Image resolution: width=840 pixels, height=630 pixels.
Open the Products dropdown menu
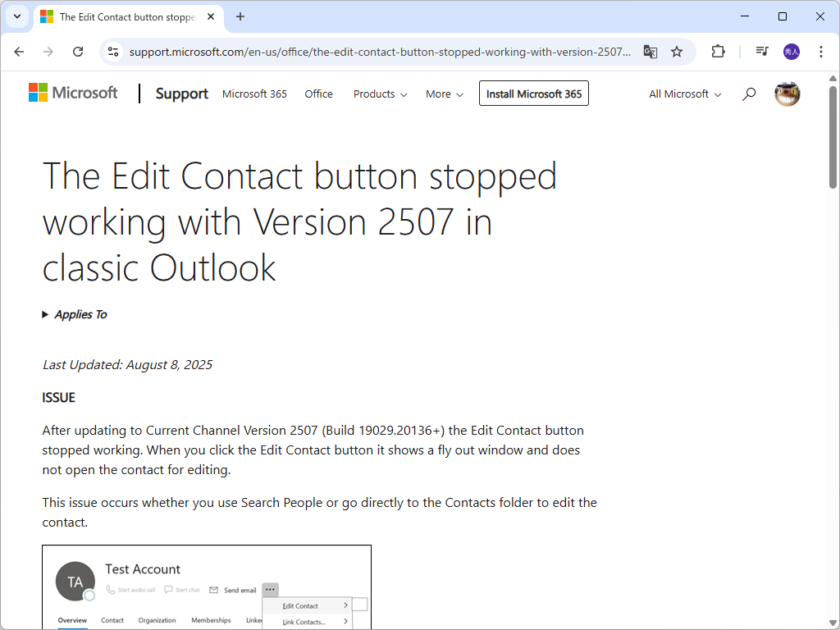coord(380,94)
